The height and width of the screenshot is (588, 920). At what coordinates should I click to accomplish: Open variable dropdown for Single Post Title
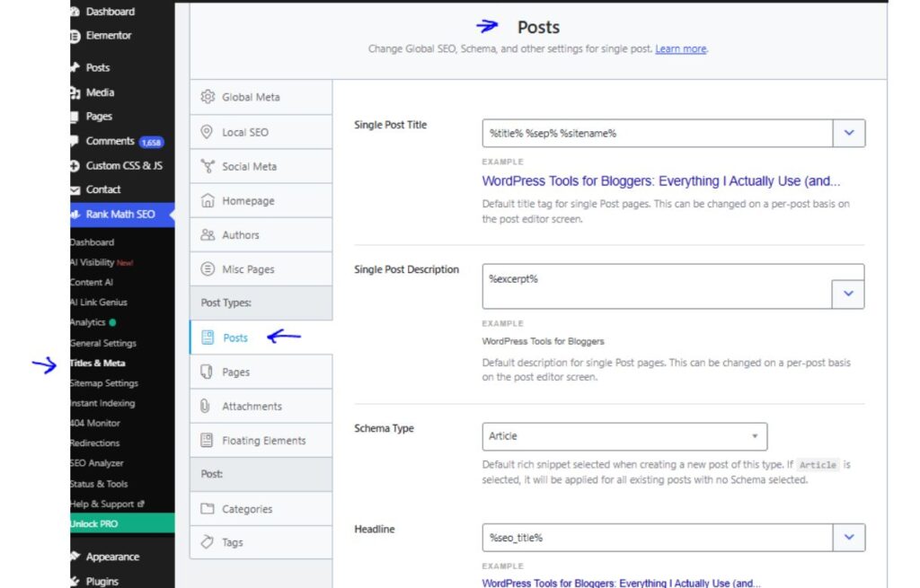pyautogui.click(x=848, y=133)
